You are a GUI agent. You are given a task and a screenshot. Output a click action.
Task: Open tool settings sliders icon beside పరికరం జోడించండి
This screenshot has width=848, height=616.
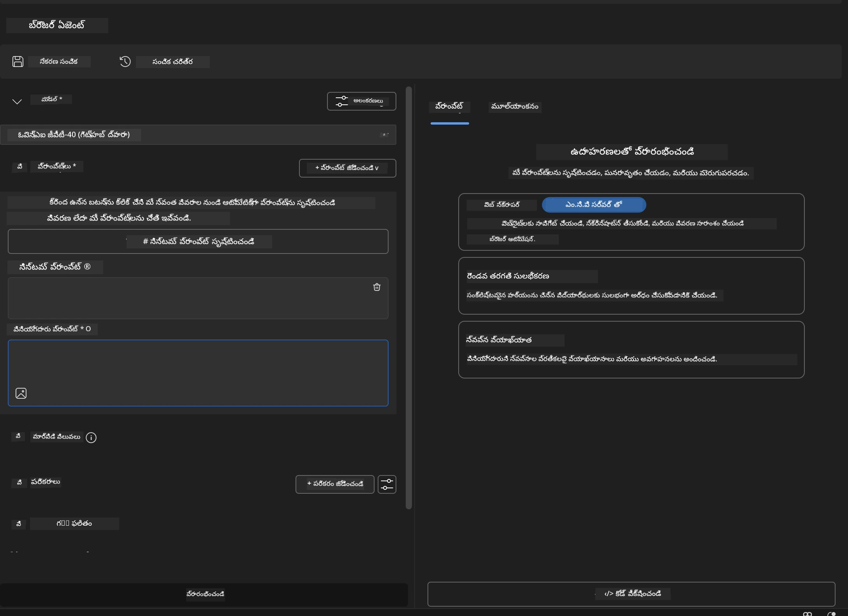click(x=387, y=484)
